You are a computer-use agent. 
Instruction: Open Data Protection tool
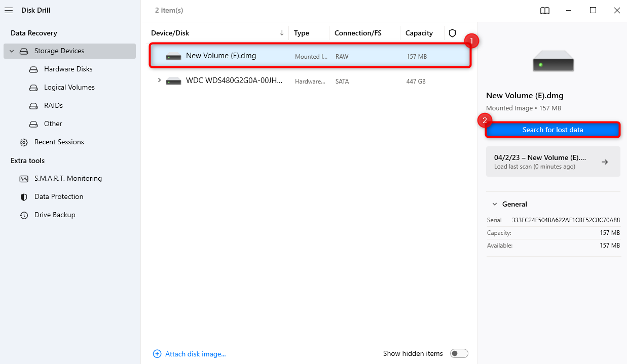pos(59,197)
